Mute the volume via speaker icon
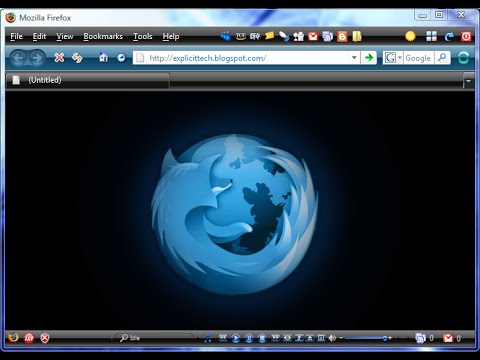The height and width of the screenshot is (360, 480). click(x=332, y=338)
